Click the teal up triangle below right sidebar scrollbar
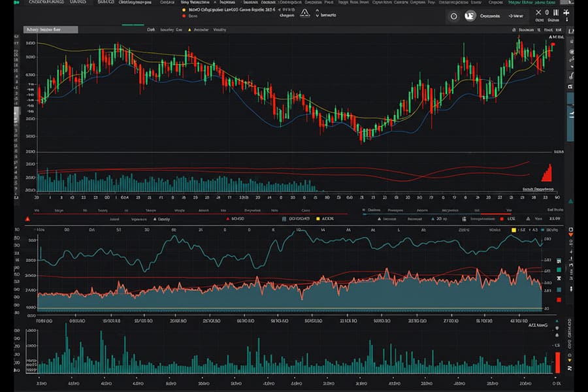This screenshot has width=588, height=392. tap(571, 201)
